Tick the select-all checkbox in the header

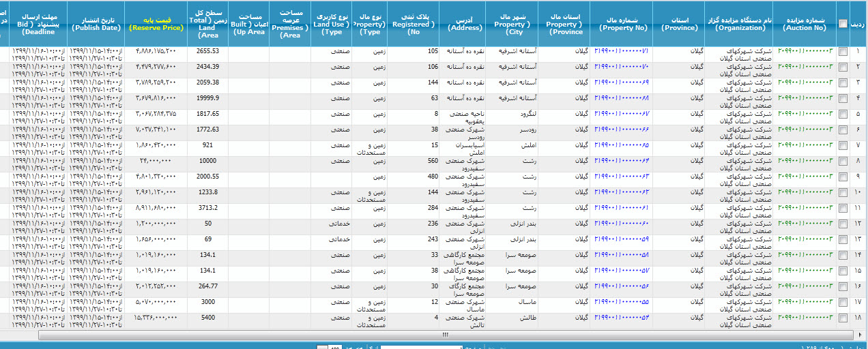[x=843, y=23]
